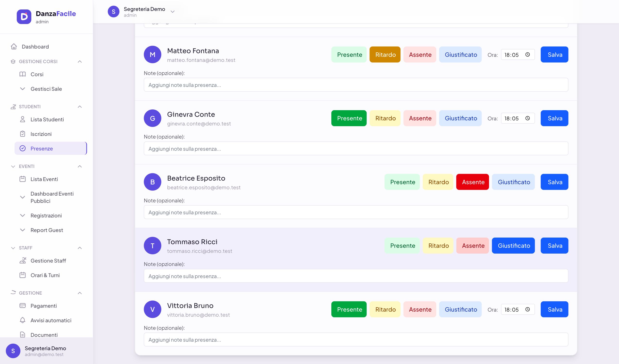Click the note field for Ginevra Conte
The height and width of the screenshot is (364, 619).
pos(356,148)
